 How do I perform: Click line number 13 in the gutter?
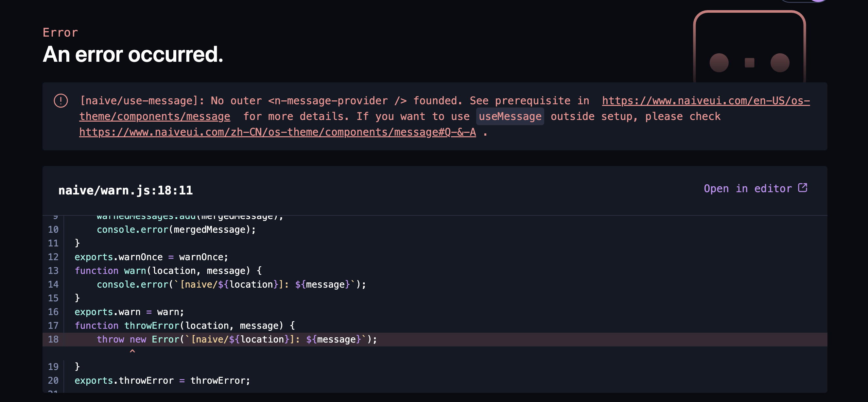53,271
